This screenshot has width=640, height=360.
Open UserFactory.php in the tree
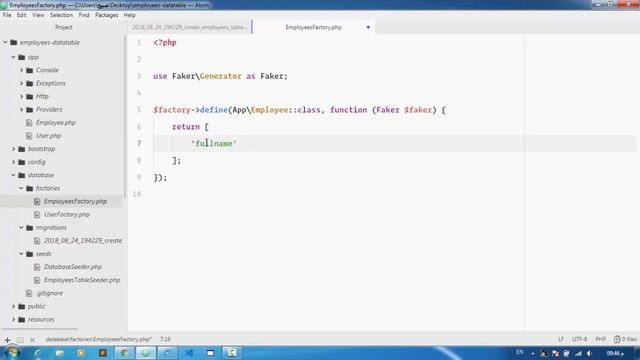pyautogui.click(x=67, y=214)
